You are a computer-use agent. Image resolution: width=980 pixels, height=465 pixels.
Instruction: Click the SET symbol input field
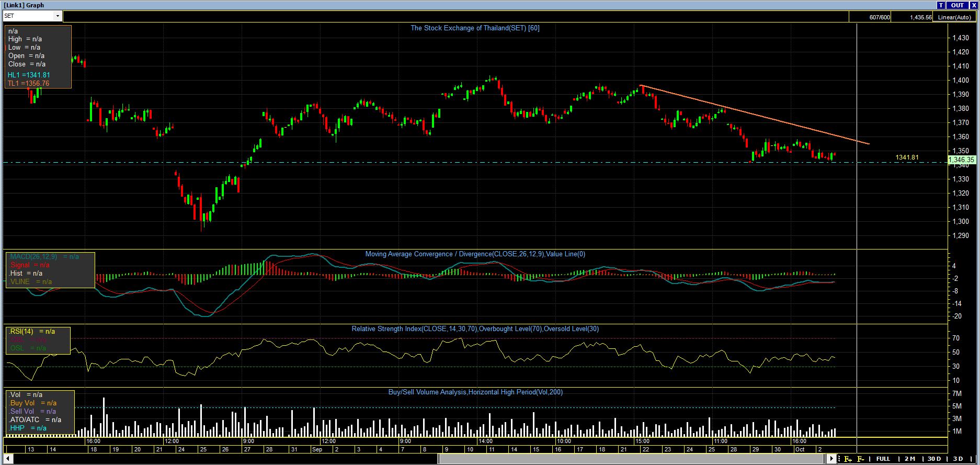(28, 16)
